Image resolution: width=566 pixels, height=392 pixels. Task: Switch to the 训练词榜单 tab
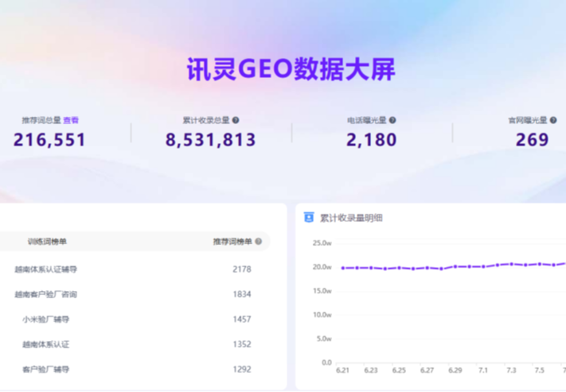[x=47, y=241]
